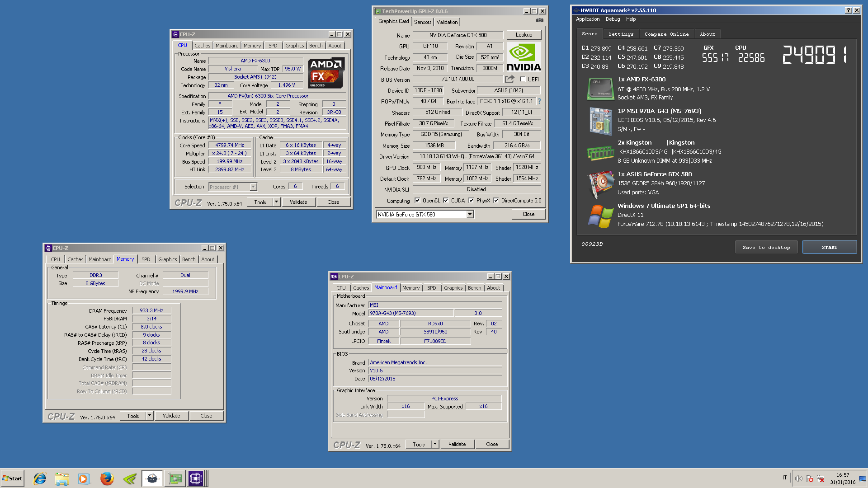Open Firefox from the taskbar
The height and width of the screenshot is (488, 868).
(107, 479)
